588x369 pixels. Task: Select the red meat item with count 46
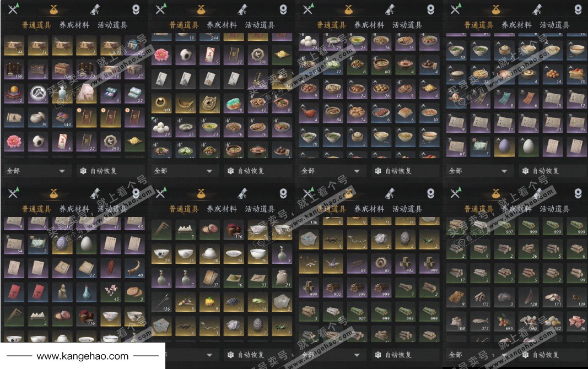point(577,322)
